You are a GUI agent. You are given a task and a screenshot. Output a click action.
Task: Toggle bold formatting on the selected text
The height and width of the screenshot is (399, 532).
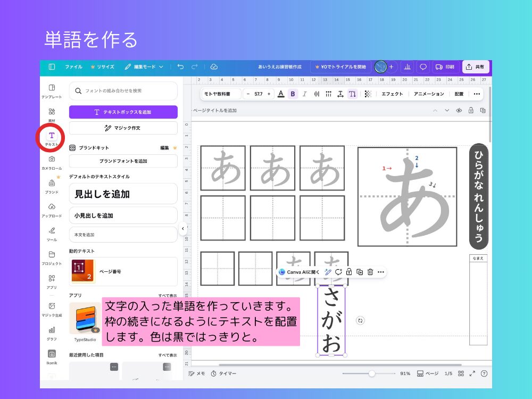click(x=293, y=94)
